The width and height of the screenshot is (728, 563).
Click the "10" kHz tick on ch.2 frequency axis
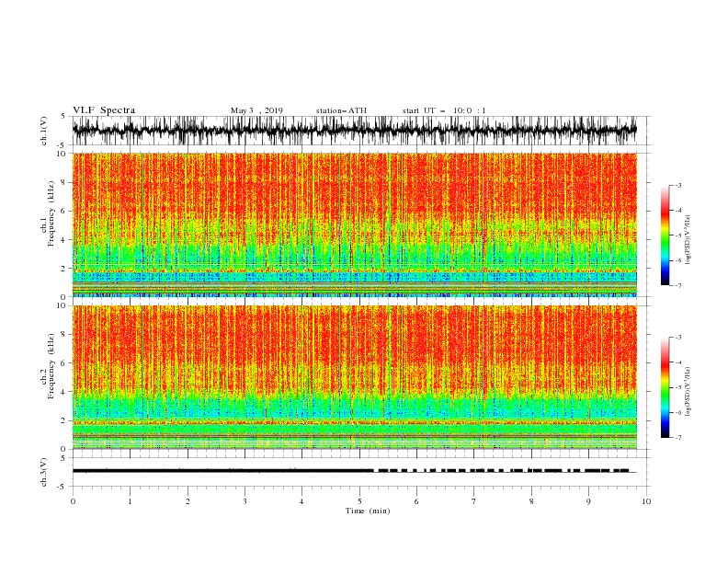coord(63,305)
